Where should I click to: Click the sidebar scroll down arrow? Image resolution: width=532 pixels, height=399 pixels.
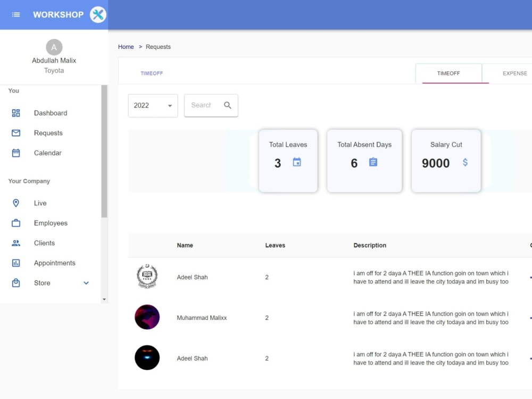pos(104,299)
